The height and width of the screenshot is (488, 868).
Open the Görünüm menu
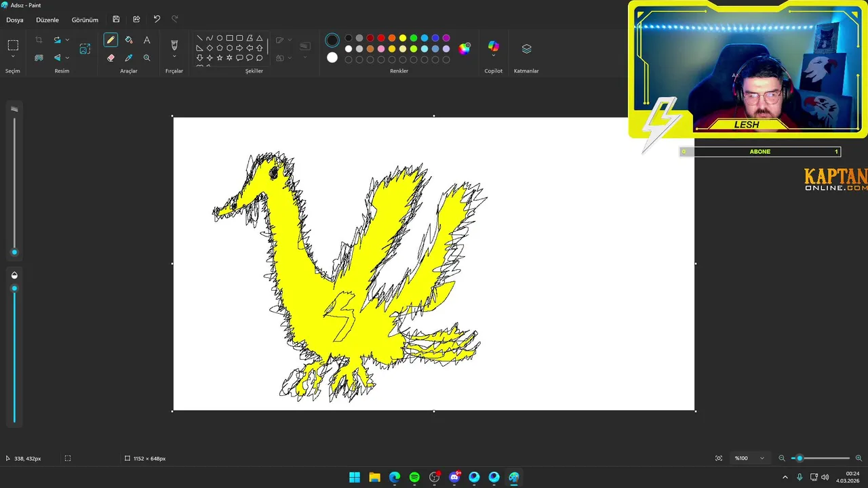(85, 20)
